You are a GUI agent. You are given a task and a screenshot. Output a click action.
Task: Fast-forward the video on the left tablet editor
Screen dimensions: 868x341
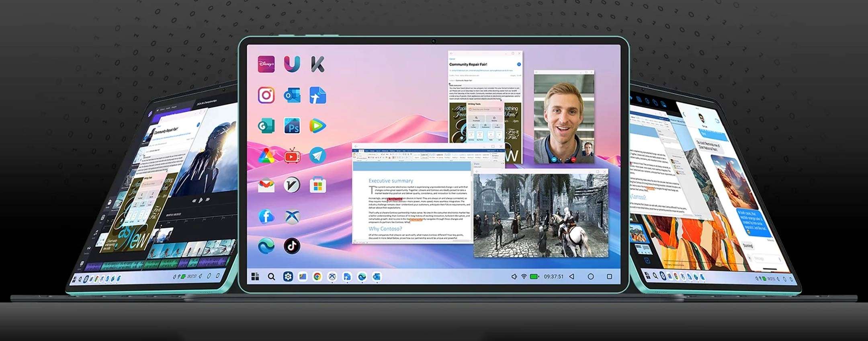208,199
